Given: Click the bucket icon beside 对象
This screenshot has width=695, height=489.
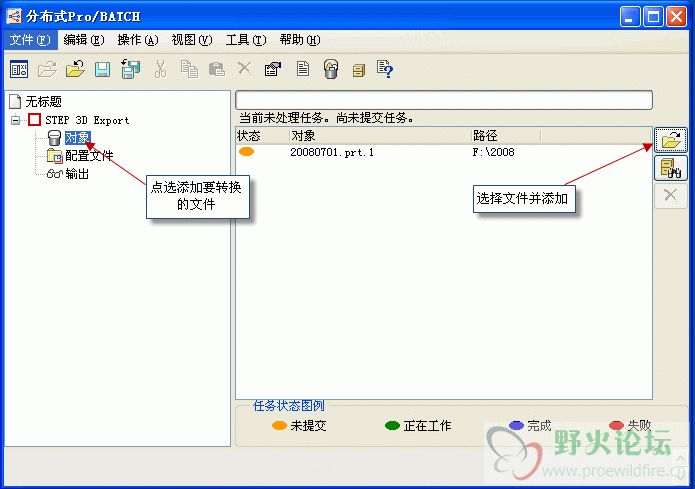Looking at the screenshot, I should [54, 138].
